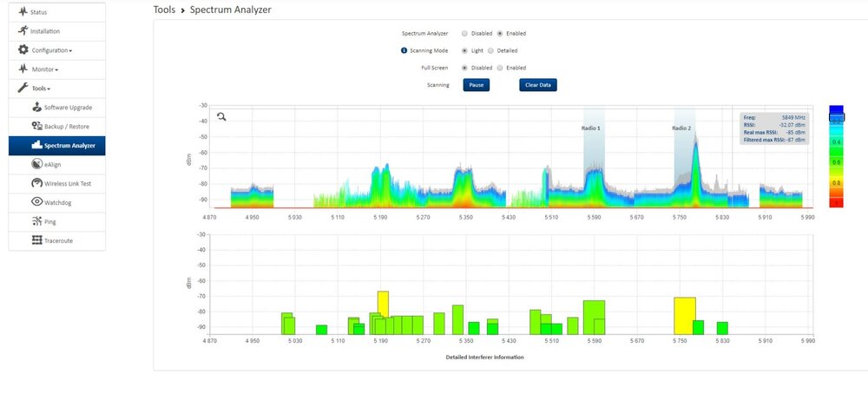The width and height of the screenshot is (868, 407).
Task: Click the Watchdog eye icon
Action: tap(36, 202)
